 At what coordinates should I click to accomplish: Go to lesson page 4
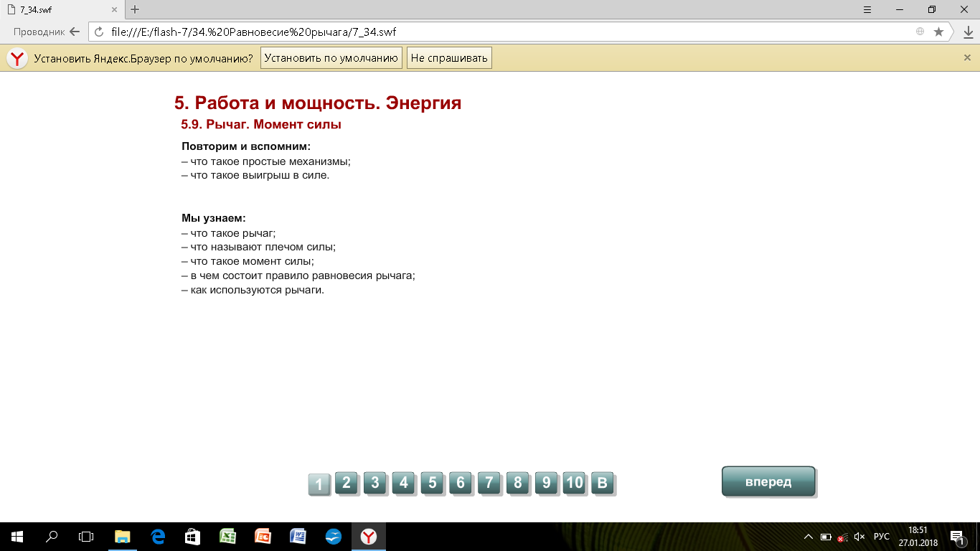[403, 483]
